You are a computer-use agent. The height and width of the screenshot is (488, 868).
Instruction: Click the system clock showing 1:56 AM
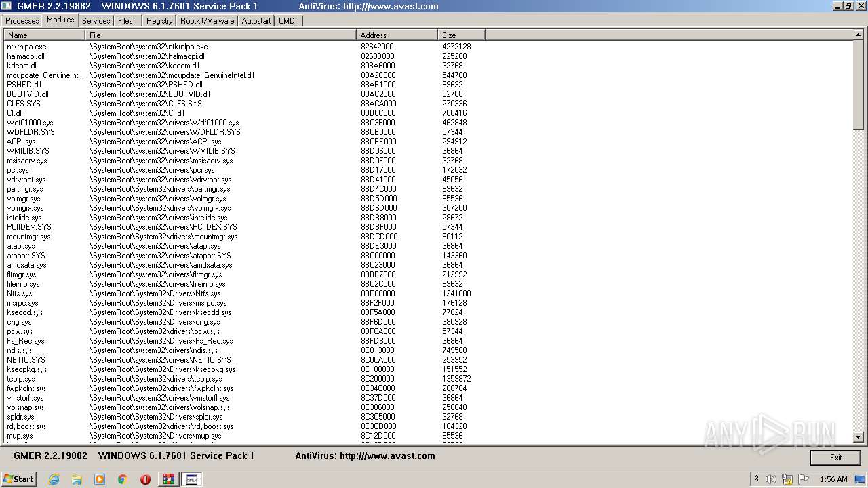tap(833, 479)
